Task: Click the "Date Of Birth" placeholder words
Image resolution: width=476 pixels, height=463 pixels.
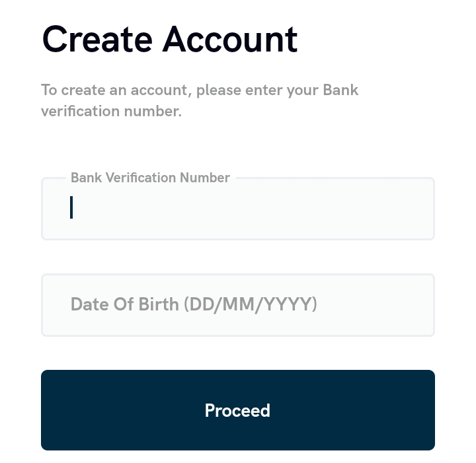Action: point(125,304)
